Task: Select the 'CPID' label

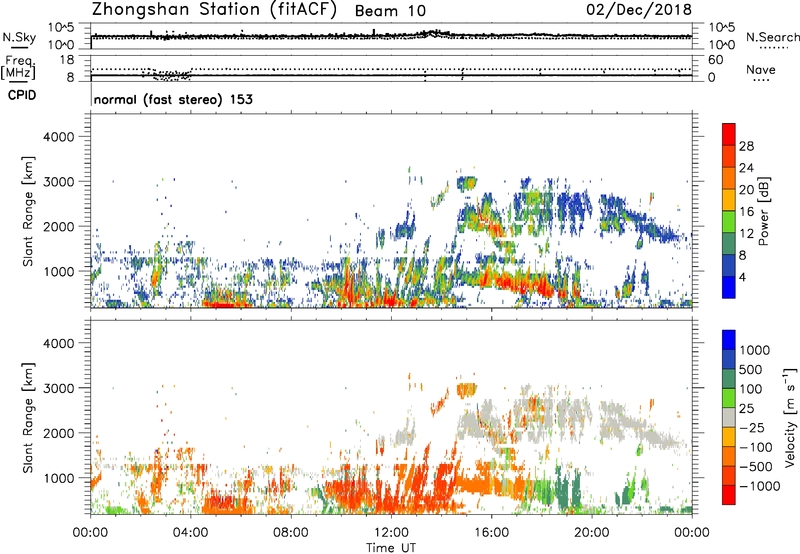Action: coord(22,95)
